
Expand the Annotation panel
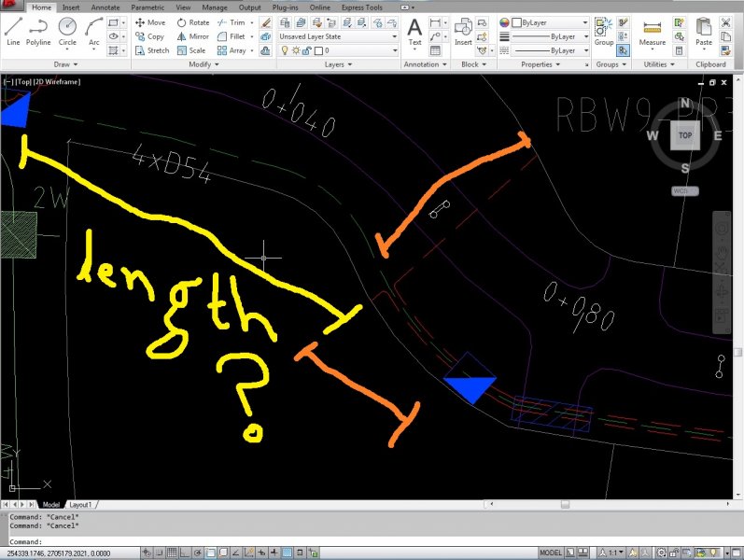point(425,64)
